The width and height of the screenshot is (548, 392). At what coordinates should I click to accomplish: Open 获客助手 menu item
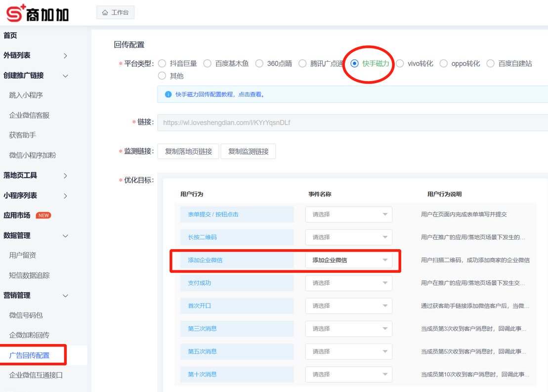pos(22,135)
